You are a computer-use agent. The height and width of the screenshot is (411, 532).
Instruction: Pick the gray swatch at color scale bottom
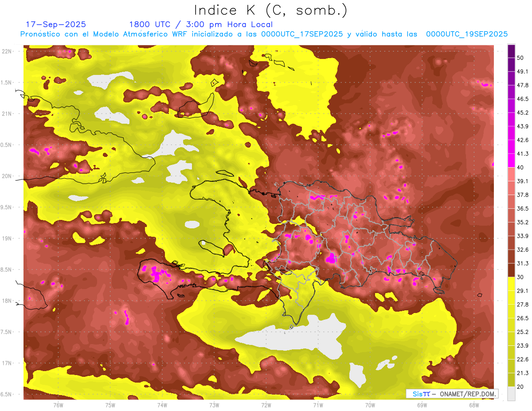(511, 393)
